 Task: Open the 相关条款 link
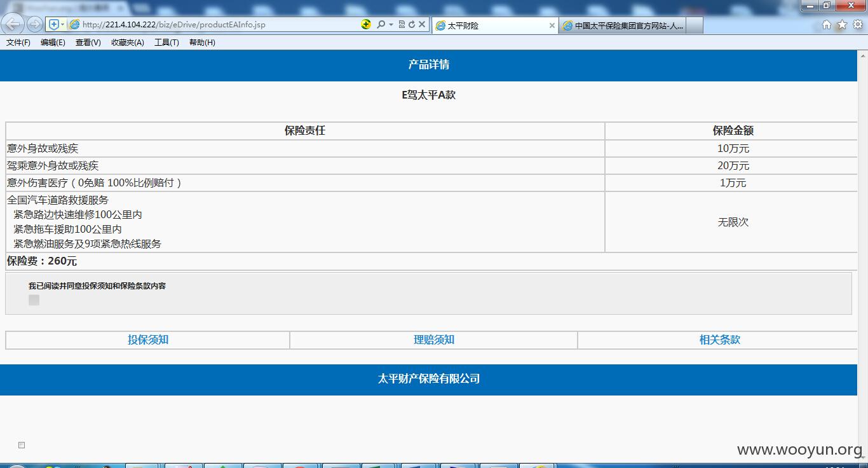point(720,340)
